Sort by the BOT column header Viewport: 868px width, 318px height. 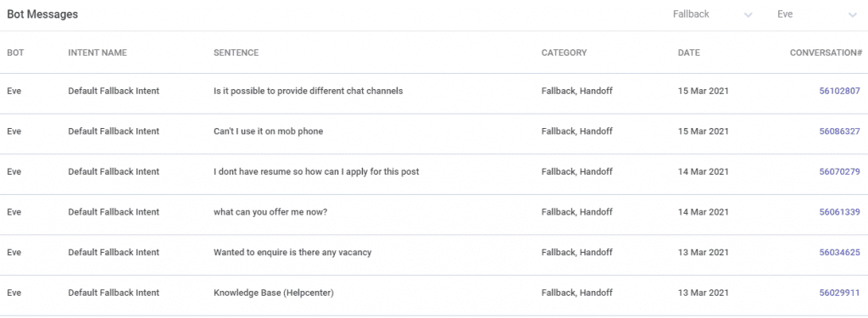point(15,53)
